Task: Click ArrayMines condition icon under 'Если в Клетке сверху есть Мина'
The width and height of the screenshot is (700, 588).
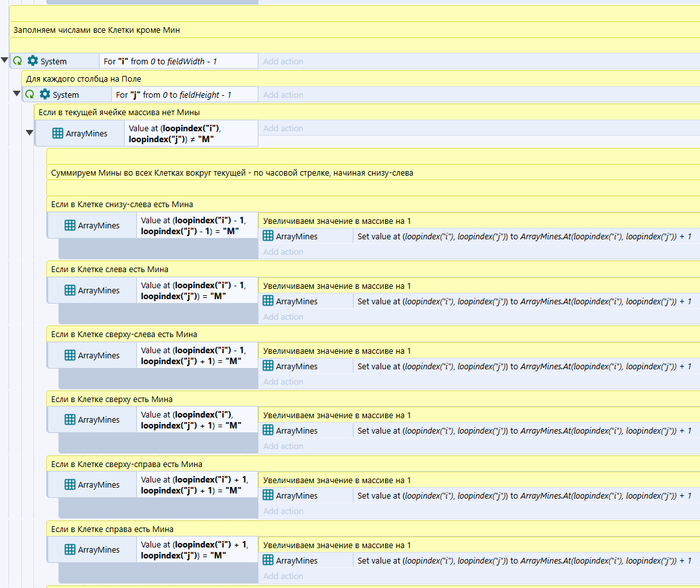Action: (69, 419)
